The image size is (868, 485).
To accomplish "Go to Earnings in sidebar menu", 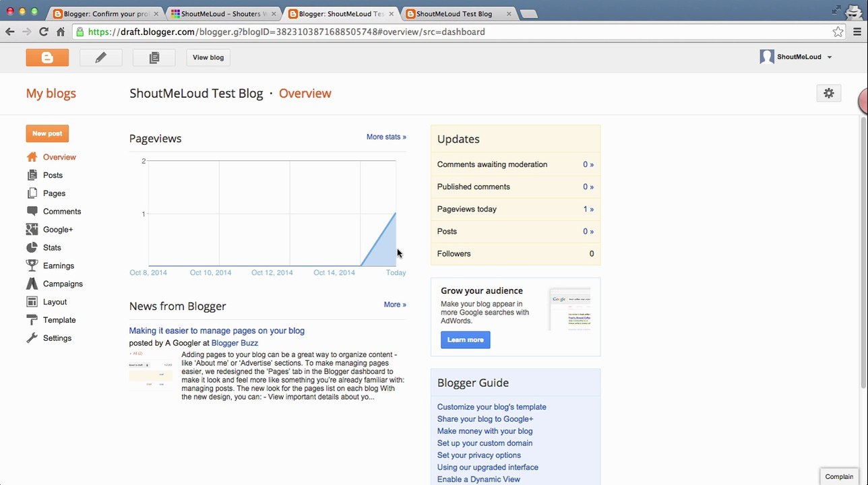I will pyautogui.click(x=59, y=266).
